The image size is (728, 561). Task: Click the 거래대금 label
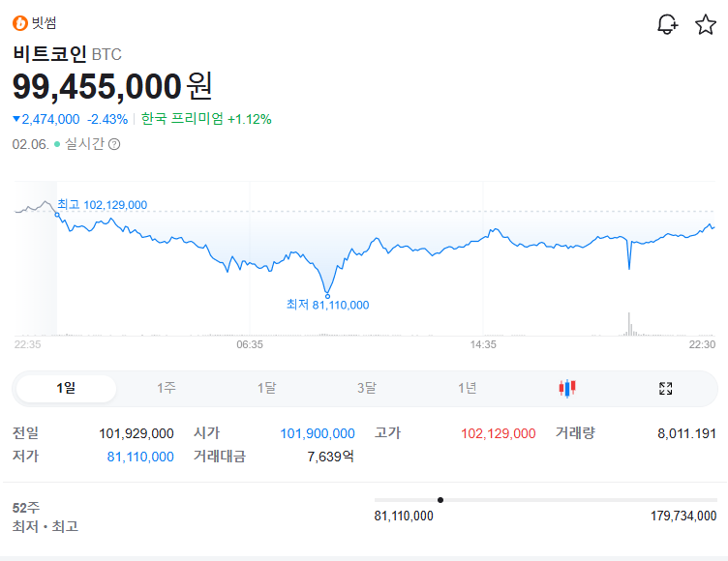point(220,457)
